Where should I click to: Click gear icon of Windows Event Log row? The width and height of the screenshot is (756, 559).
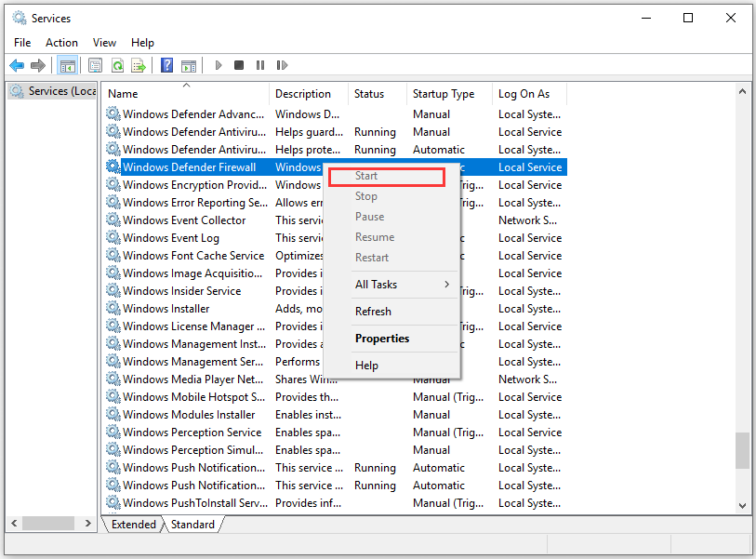tap(113, 237)
